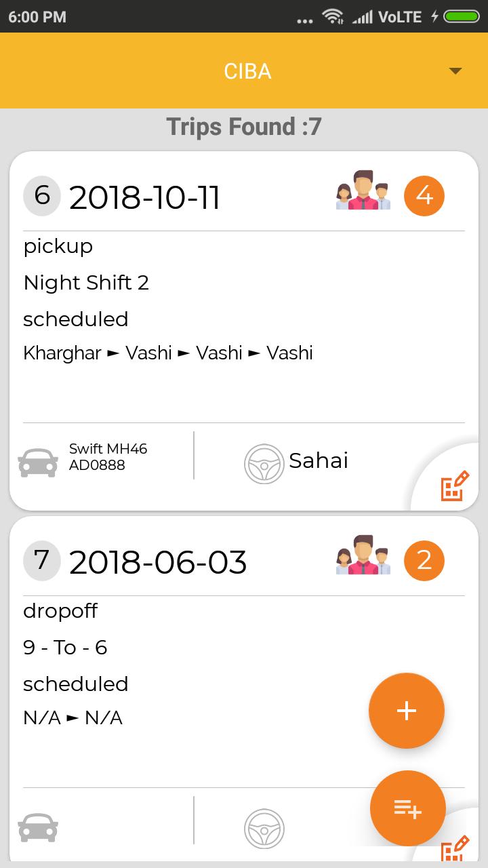
Task: Expand the CIBA dropdown arrow
Action: tap(455, 71)
